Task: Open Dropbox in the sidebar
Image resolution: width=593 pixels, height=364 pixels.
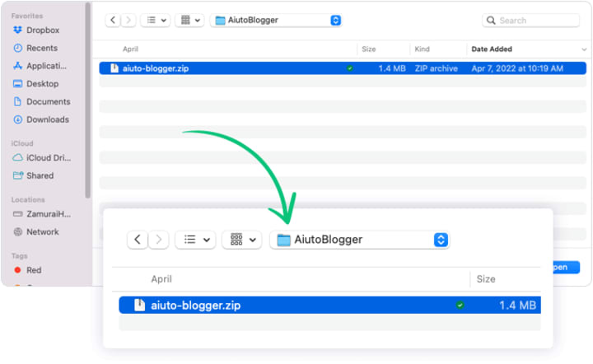Action: 36,30
